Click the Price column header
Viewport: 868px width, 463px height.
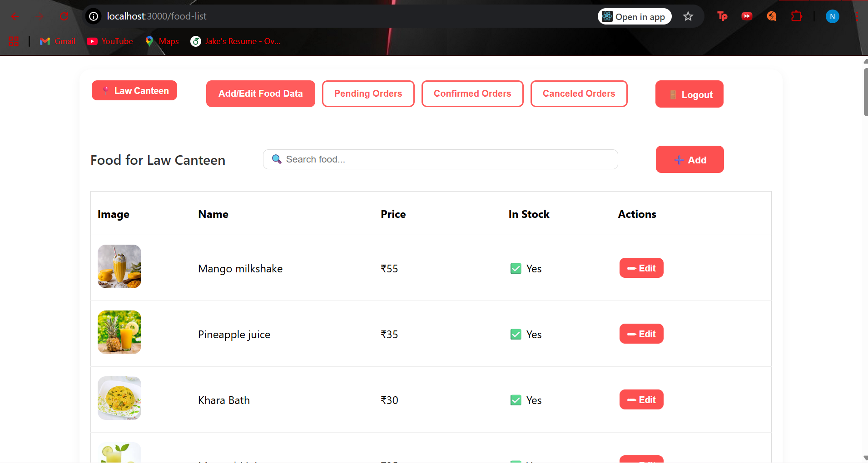click(x=393, y=214)
